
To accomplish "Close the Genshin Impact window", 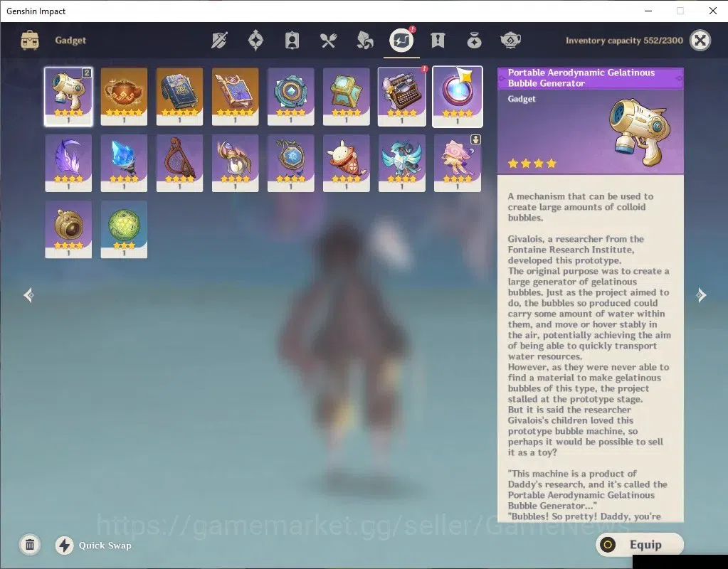I will point(712,11).
